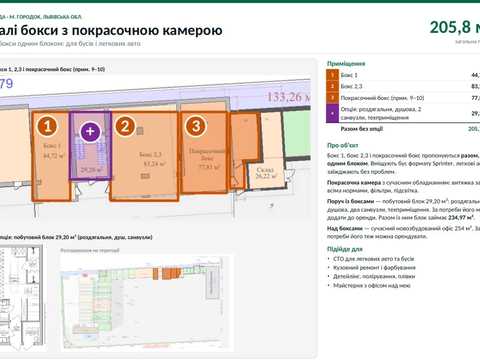Select the purple legend icon for the Опція row

[332, 113]
